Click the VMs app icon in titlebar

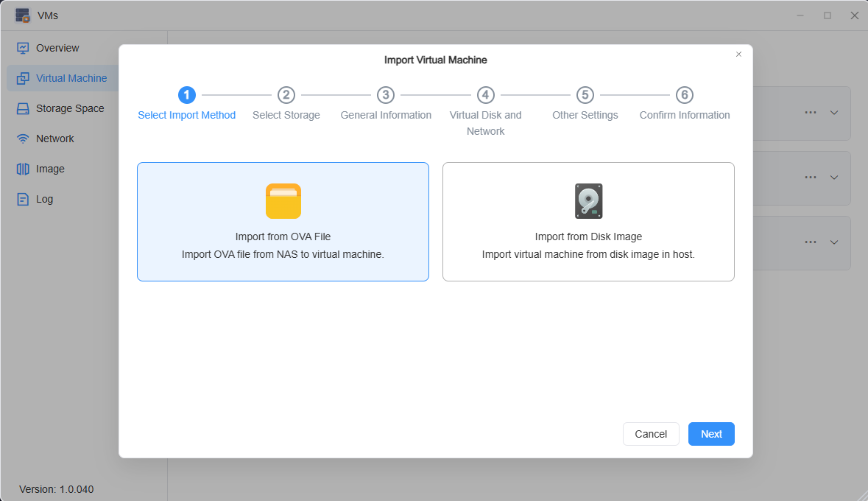[x=23, y=15]
